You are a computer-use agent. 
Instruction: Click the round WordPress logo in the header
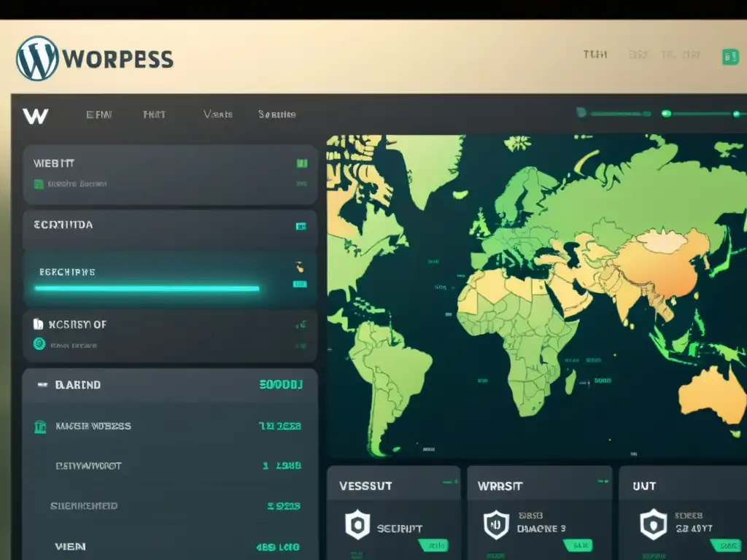tap(37, 58)
